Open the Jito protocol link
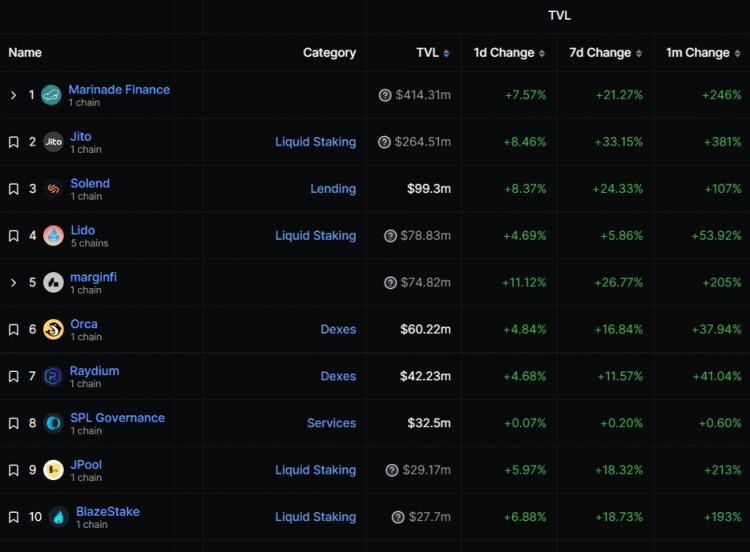The height and width of the screenshot is (552, 750). pyautogui.click(x=81, y=136)
